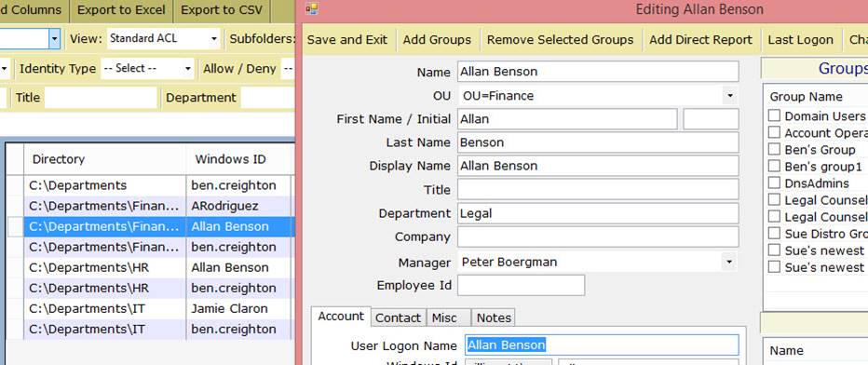Switch to the Account tab

tap(341, 317)
